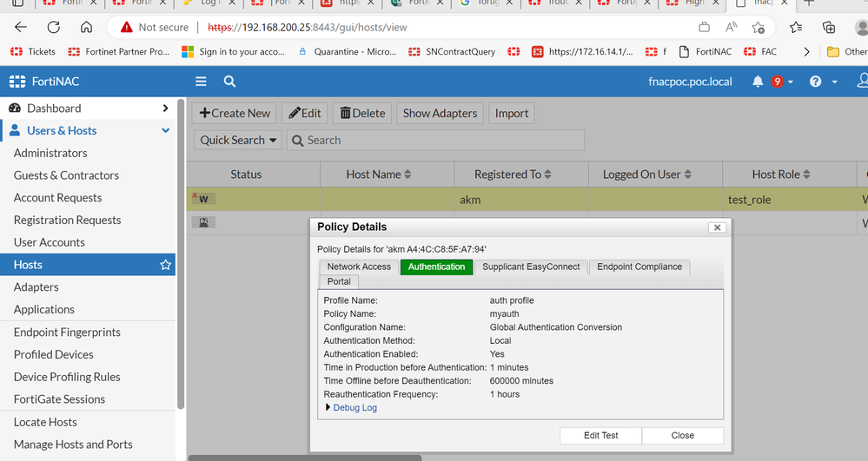
Task: Open Fortinet Partner Pro bookmark
Action: (x=119, y=51)
